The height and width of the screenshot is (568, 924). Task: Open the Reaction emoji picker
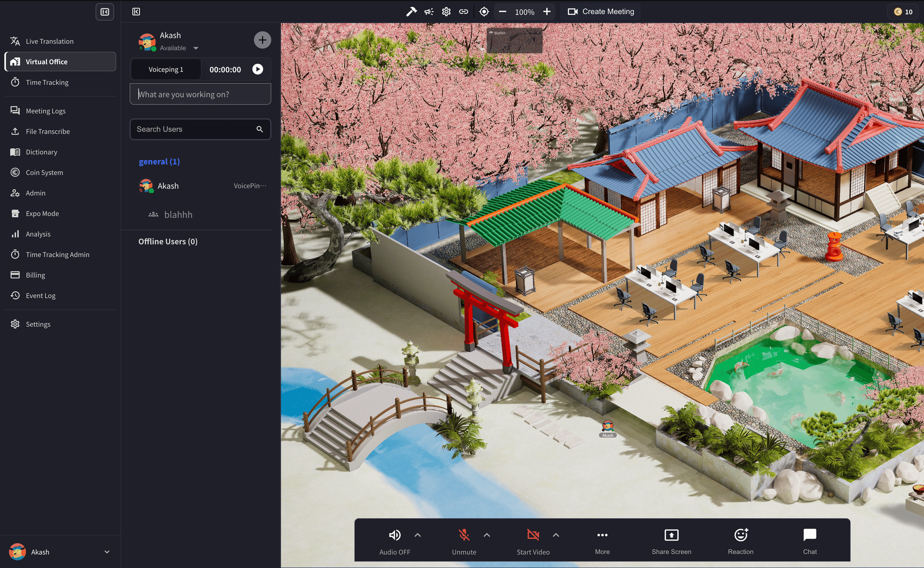tap(741, 541)
